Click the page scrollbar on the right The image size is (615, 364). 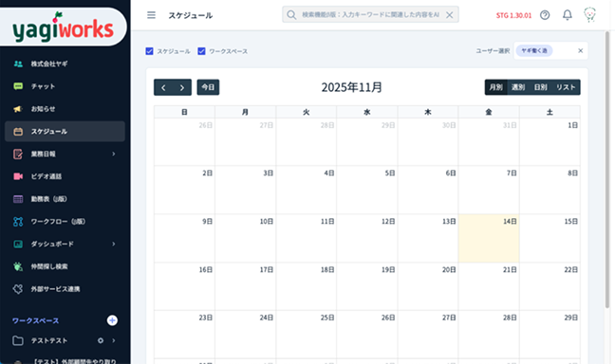(607, 169)
